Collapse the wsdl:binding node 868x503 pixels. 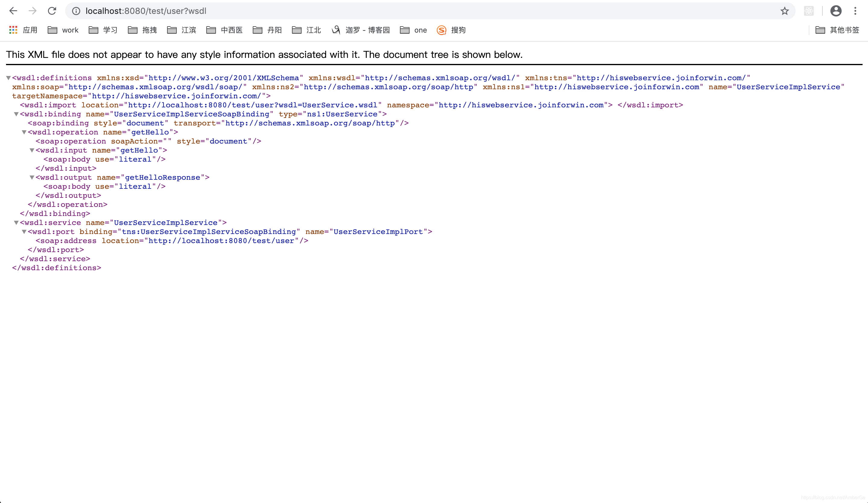[x=16, y=114]
